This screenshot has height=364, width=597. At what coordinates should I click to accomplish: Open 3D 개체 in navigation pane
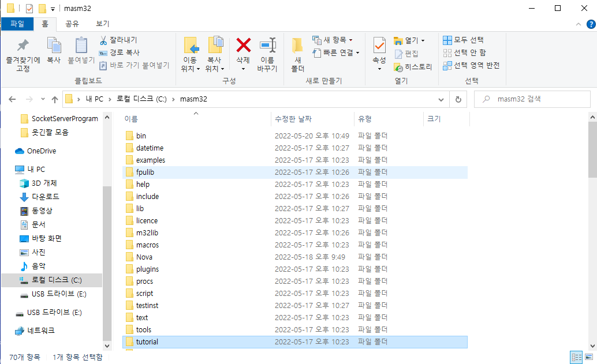[39, 183]
